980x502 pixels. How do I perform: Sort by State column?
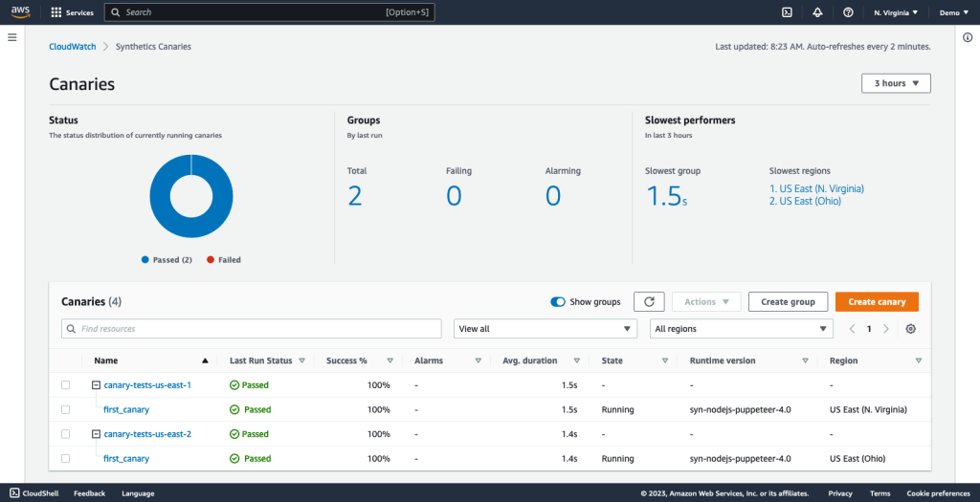[665, 360]
